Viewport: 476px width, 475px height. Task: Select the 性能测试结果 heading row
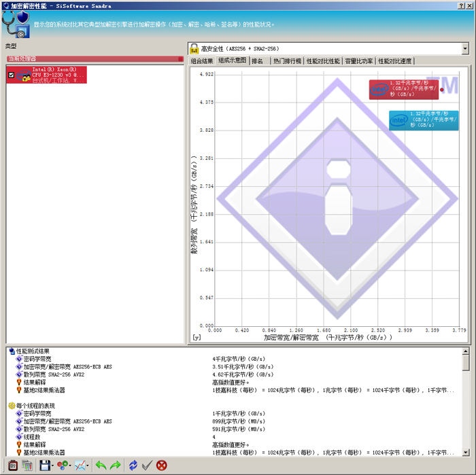coord(33,351)
